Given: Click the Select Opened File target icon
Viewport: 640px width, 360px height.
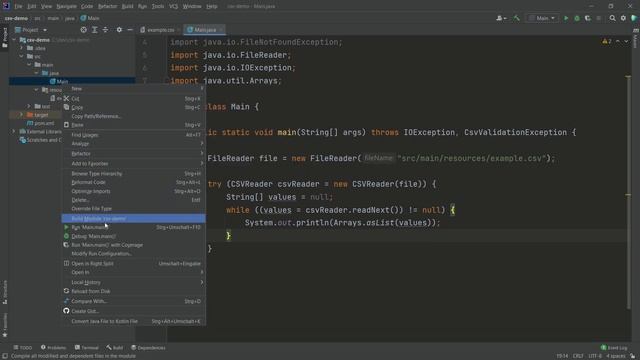Looking at the screenshot, I should point(83,30).
